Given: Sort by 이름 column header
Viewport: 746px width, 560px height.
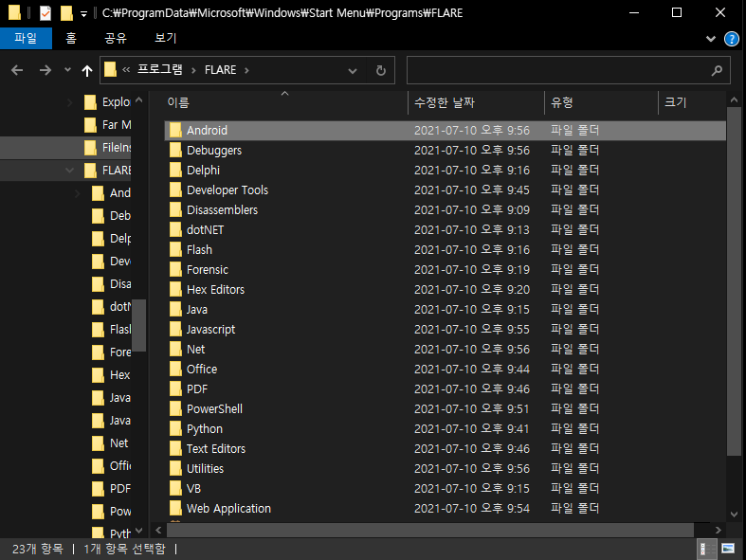Looking at the screenshot, I should (179, 102).
